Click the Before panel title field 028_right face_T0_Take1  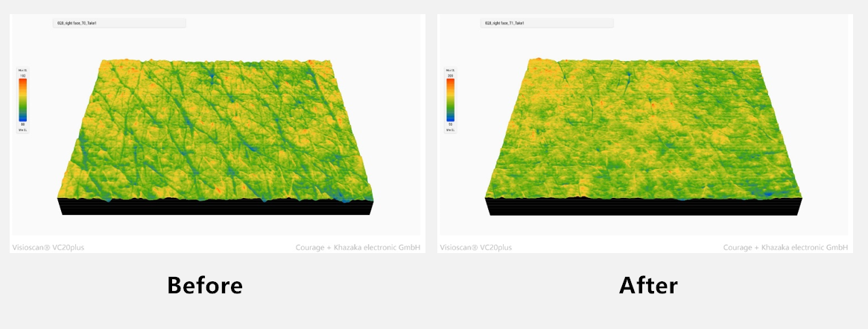tap(119, 24)
